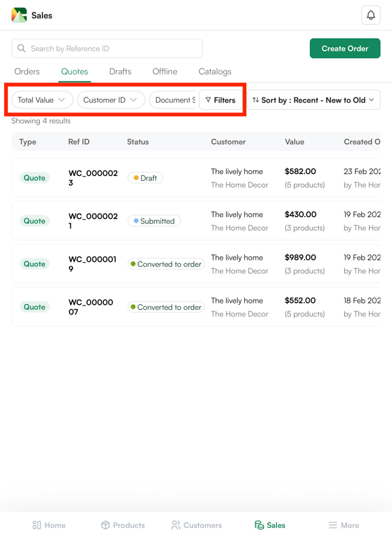Click the Filters button

tap(221, 100)
